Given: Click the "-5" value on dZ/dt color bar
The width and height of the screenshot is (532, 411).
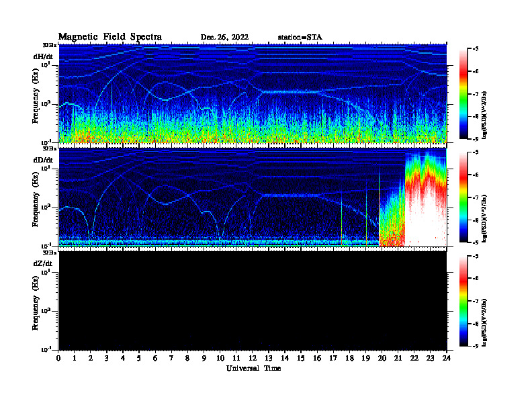Looking at the screenshot, I should click(476, 256).
